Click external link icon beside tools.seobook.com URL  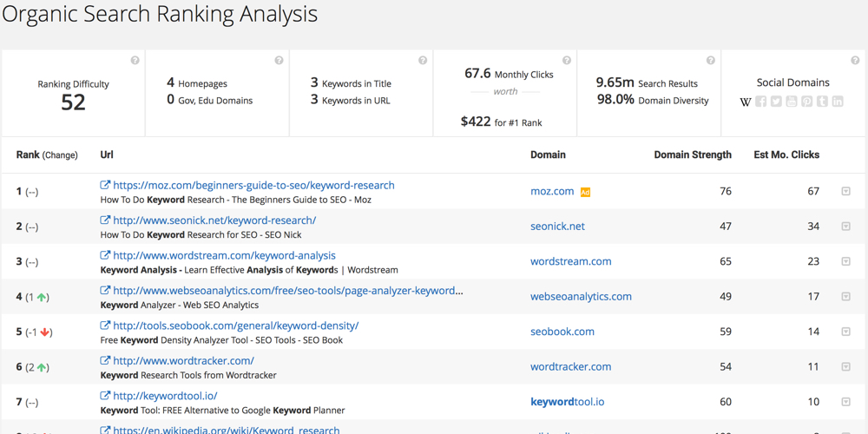pyautogui.click(x=105, y=325)
